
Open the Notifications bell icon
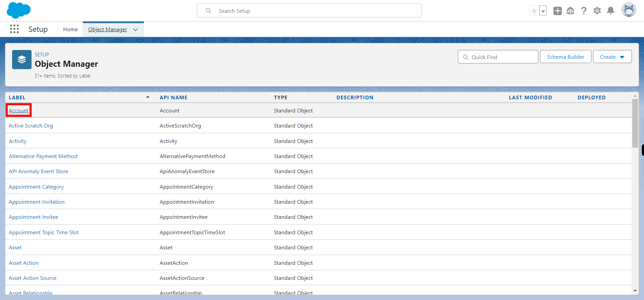611,11
